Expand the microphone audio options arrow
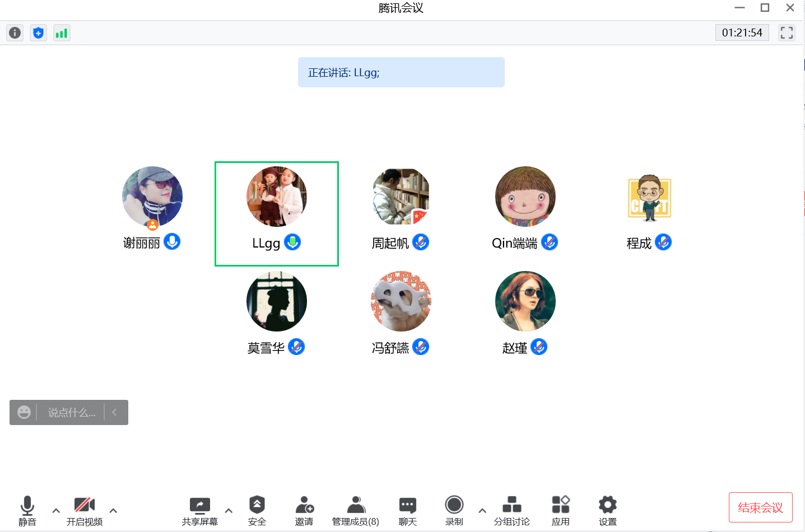The height and width of the screenshot is (532, 805). tap(56, 511)
